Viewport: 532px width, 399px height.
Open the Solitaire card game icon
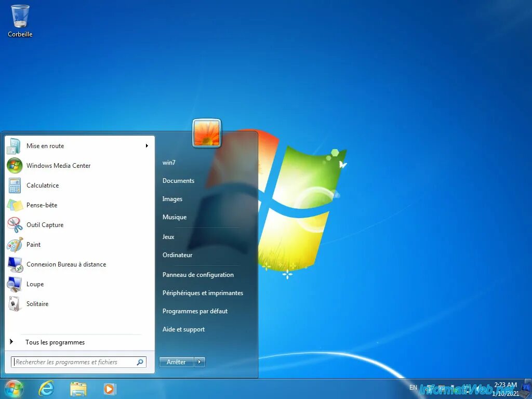[15, 303]
